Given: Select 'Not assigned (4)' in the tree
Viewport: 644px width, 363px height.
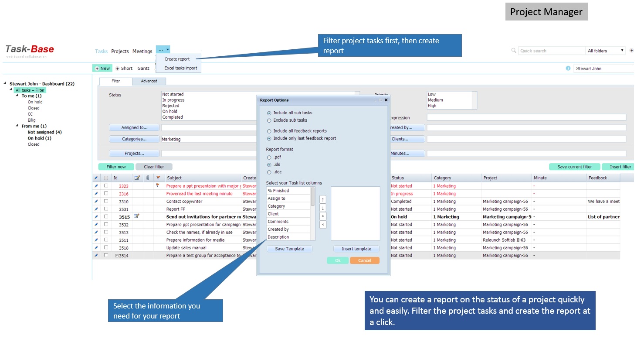Looking at the screenshot, I should [x=44, y=132].
